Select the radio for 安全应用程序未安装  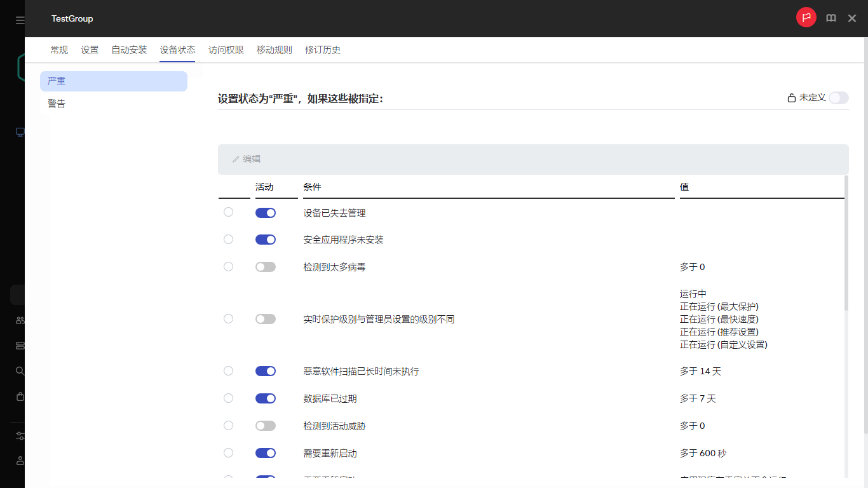228,240
